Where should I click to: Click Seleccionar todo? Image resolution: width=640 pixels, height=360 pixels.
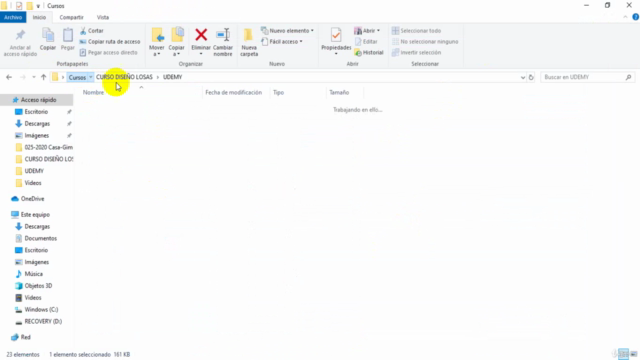[x=416, y=31]
